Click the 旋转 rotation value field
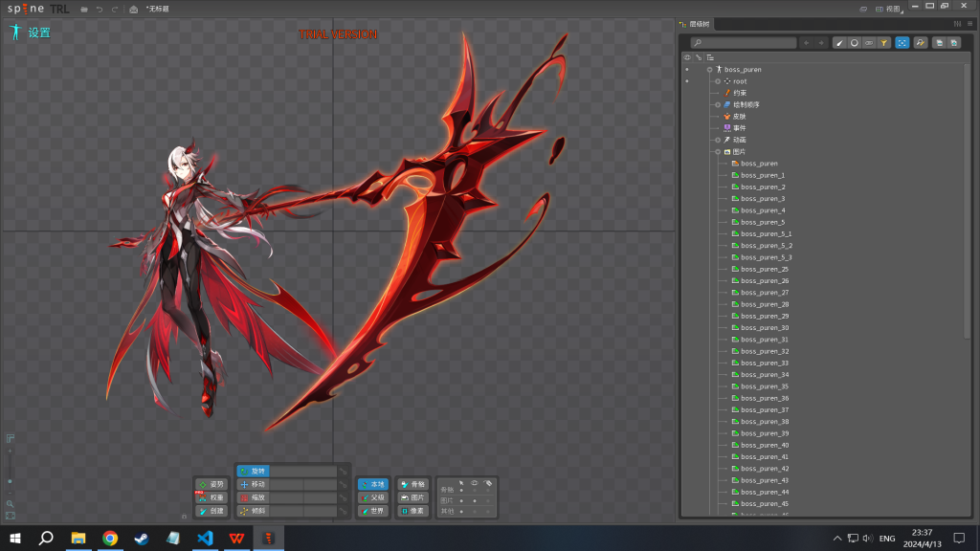This screenshot has height=551, width=980. tap(303, 471)
